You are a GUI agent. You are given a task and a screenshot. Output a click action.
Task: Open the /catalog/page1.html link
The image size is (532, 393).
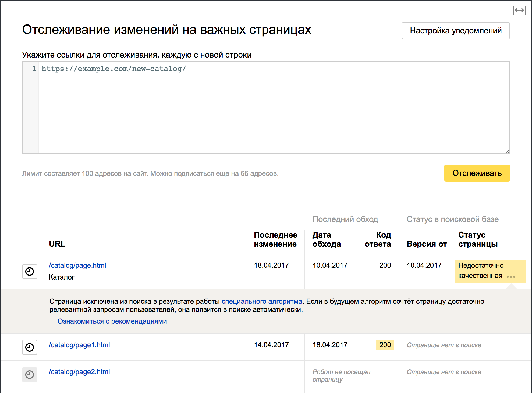(x=79, y=345)
